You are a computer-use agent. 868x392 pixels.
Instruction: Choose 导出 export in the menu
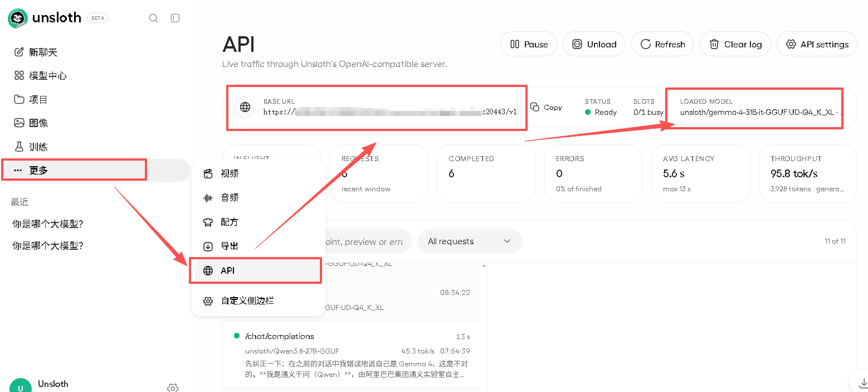pos(258,246)
